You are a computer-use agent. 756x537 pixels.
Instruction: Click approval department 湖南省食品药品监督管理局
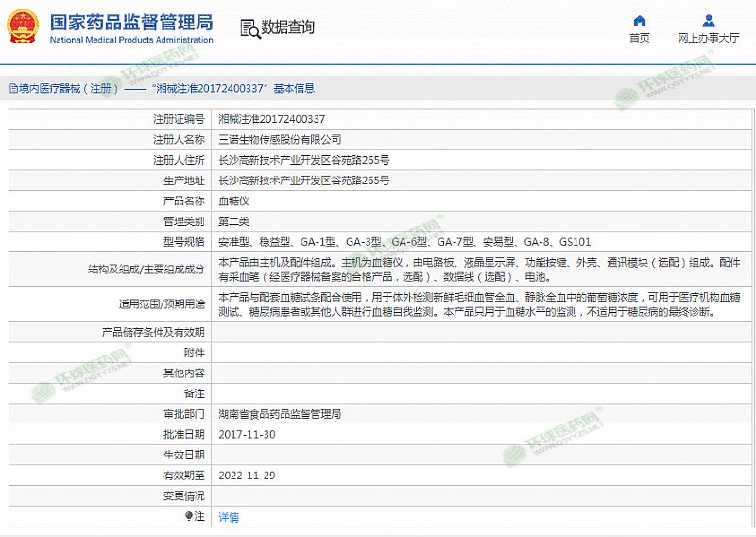(279, 414)
